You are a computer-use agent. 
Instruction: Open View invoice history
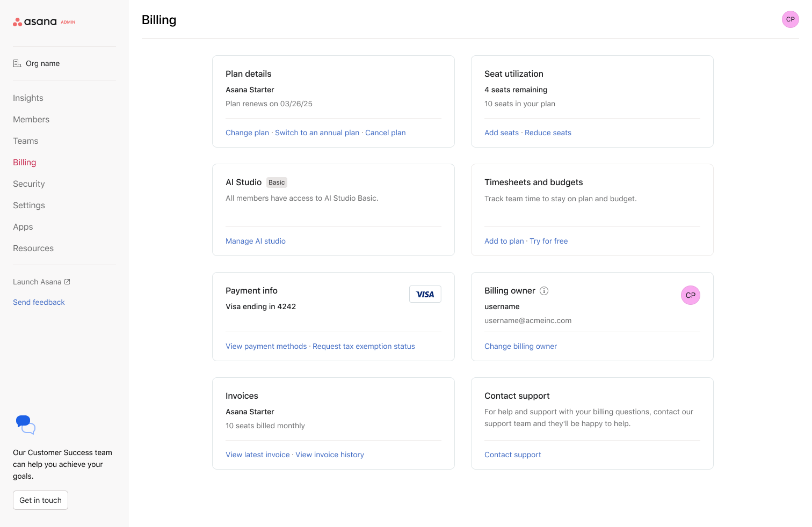pos(330,455)
